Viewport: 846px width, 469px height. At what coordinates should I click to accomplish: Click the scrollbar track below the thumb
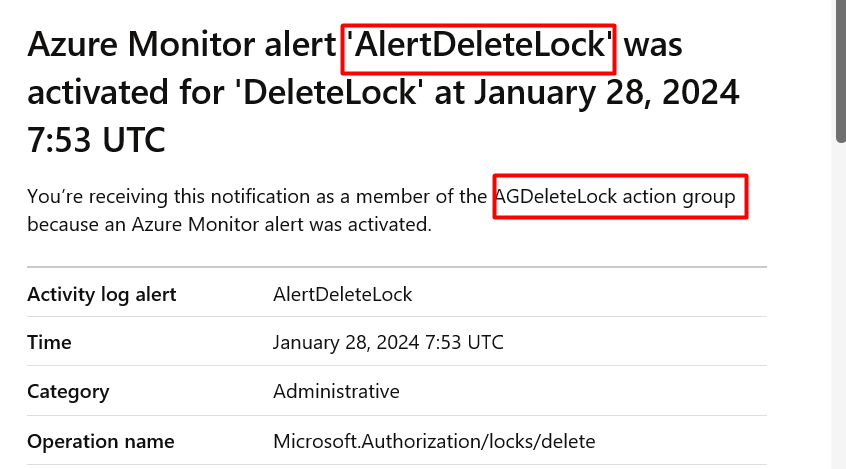tap(841, 306)
